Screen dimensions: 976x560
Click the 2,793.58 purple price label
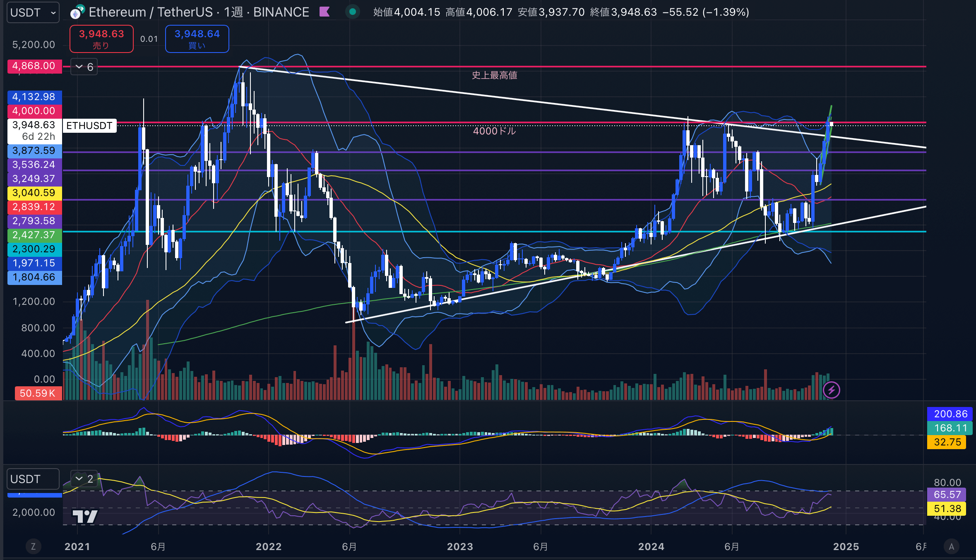click(34, 221)
